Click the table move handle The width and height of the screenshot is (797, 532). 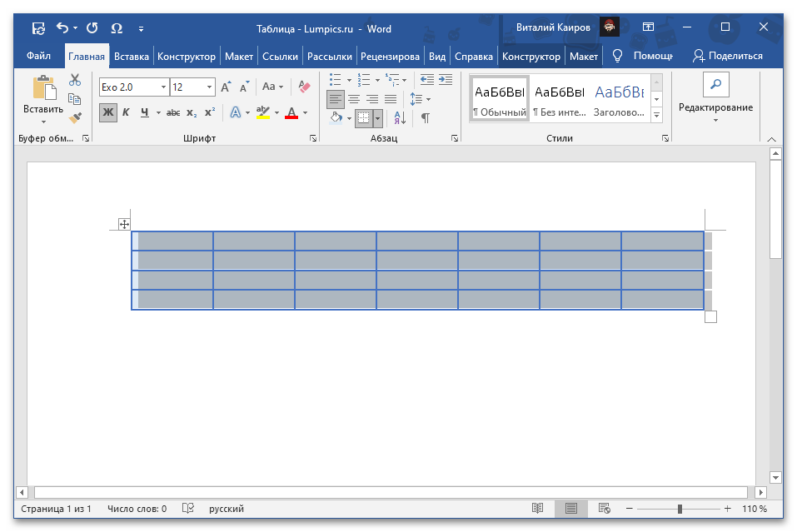coord(124,224)
